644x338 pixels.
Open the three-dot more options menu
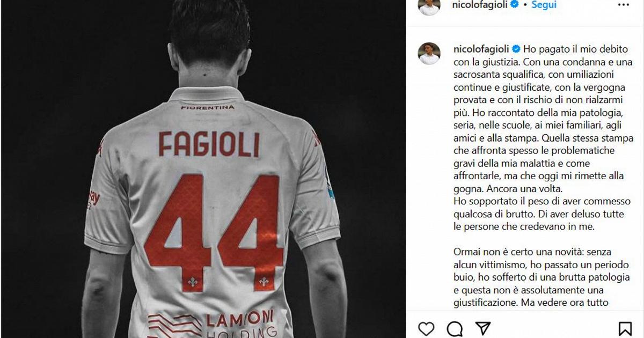click(x=623, y=4)
